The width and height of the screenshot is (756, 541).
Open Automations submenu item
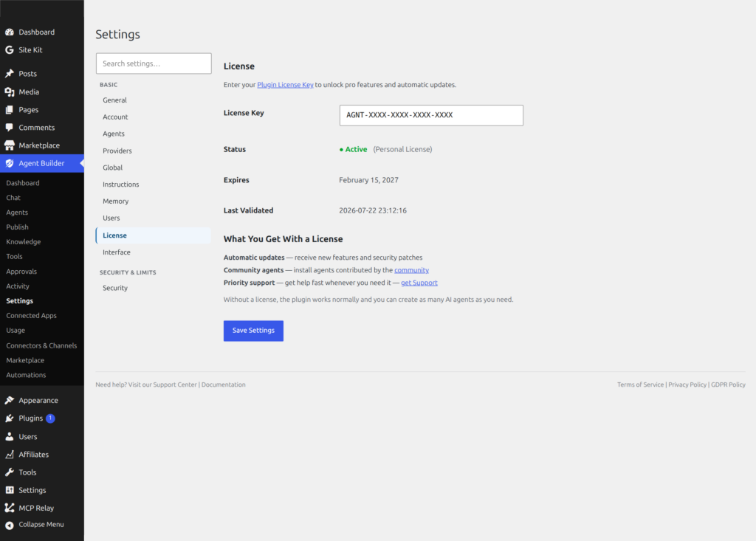pos(26,375)
